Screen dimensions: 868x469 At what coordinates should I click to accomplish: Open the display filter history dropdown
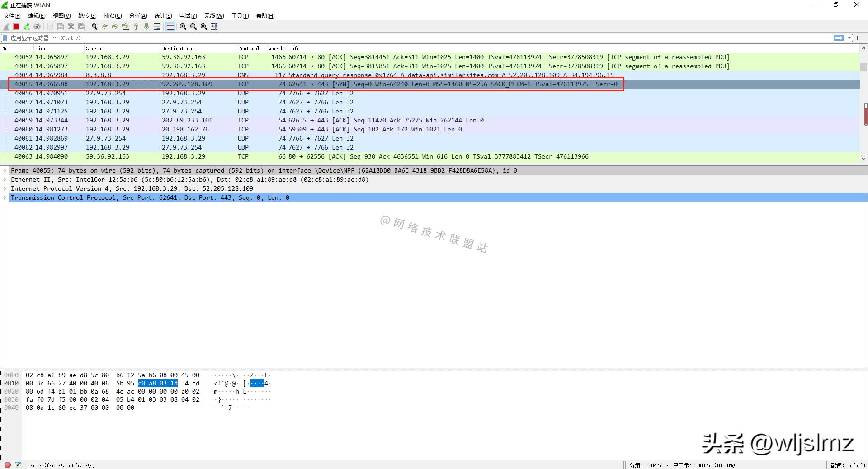point(849,38)
